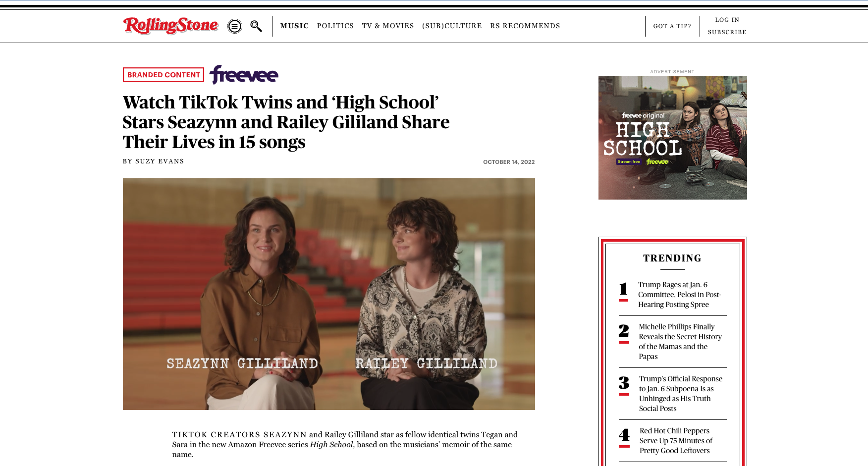
Task: Open the Red Hot Chili Peppers trending story
Action: click(x=676, y=441)
